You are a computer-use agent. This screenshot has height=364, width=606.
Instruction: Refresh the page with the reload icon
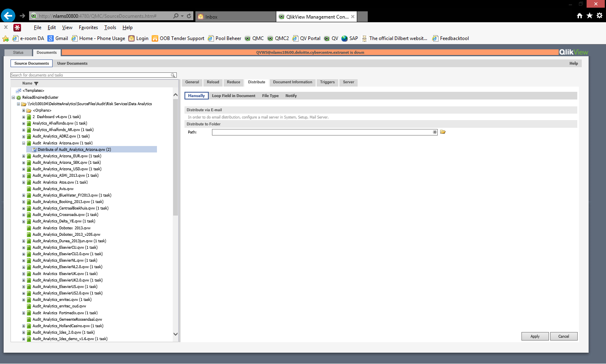coord(189,16)
